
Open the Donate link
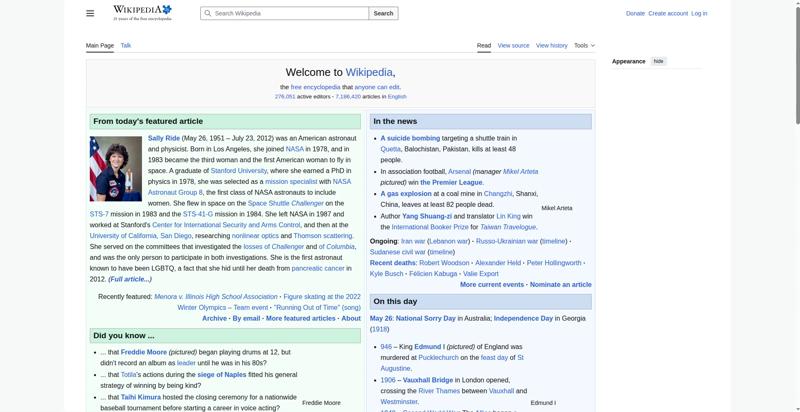[635, 13]
